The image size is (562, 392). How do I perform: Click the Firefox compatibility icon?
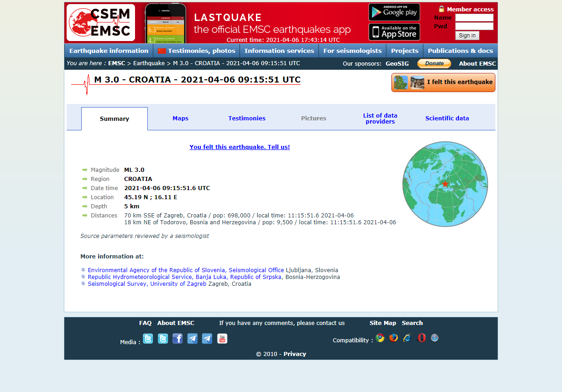click(393, 338)
